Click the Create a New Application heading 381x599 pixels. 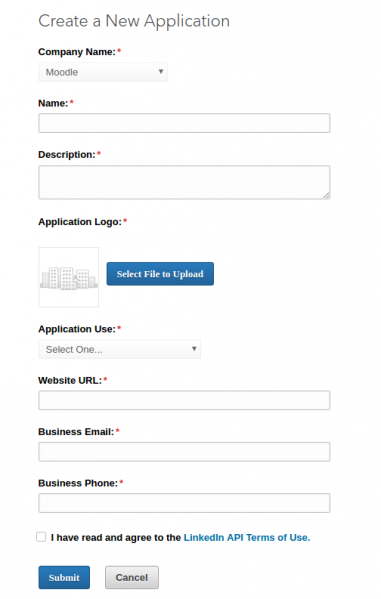[134, 21]
